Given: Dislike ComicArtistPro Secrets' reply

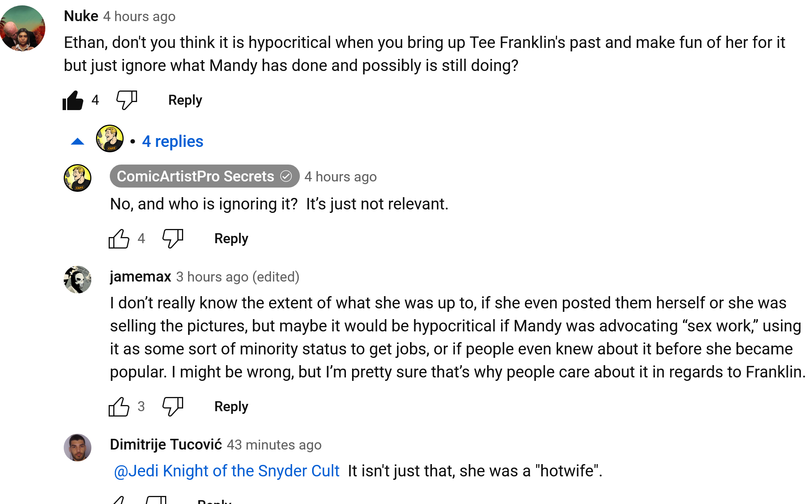Looking at the screenshot, I should coord(173,239).
